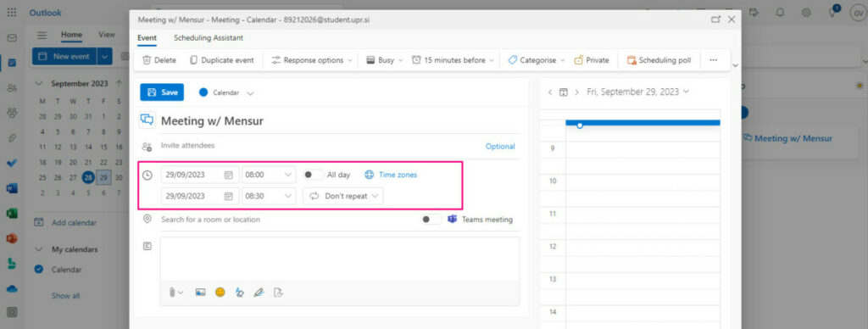Open the emoji picker
Screen dimensions: 868x329
220,293
